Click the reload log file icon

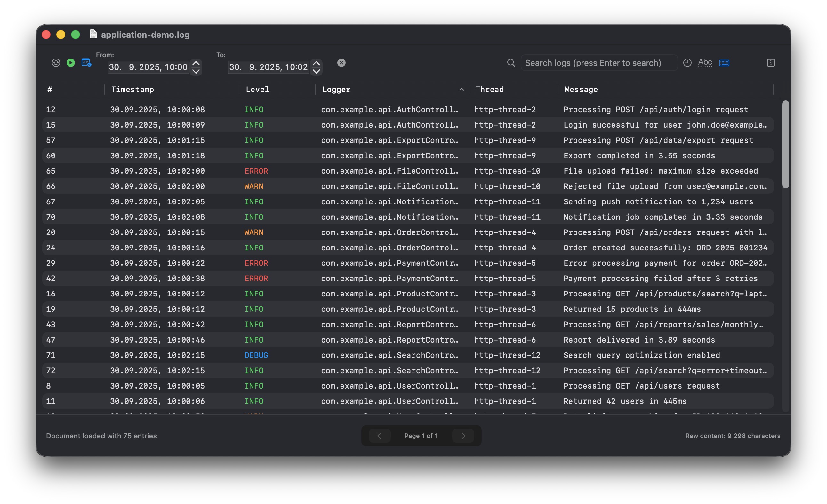click(56, 63)
